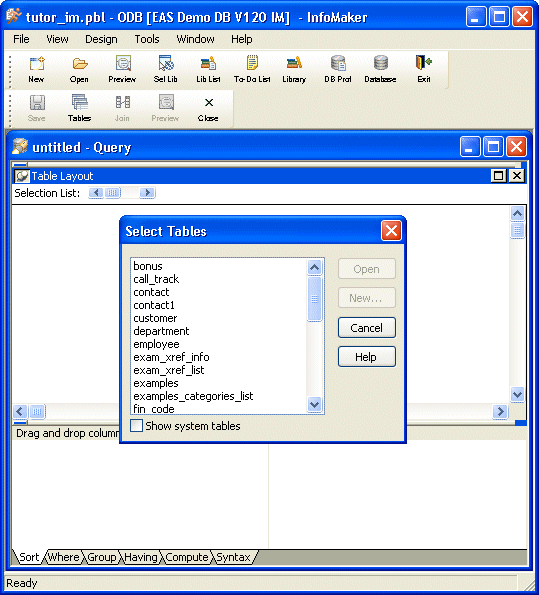Viewport: 539px width, 595px height.
Task: Switch to the Where tab
Action: (x=64, y=557)
